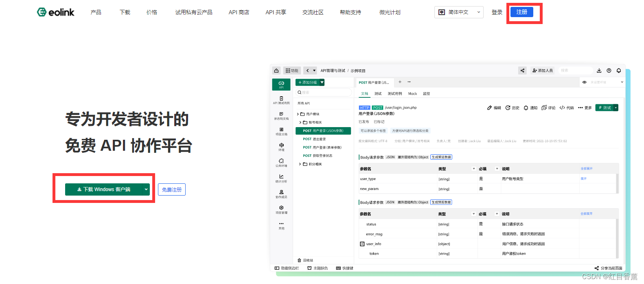Screen dimensions: 644x284
Task: Open 统计分析 sidebar icon
Action: tap(281, 178)
